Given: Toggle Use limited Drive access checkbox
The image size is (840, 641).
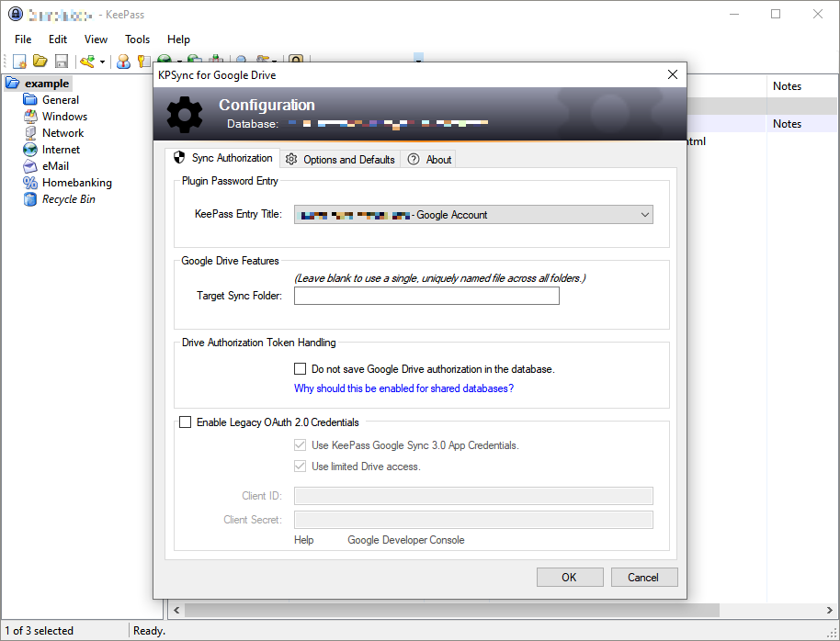Looking at the screenshot, I should pos(300,467).
